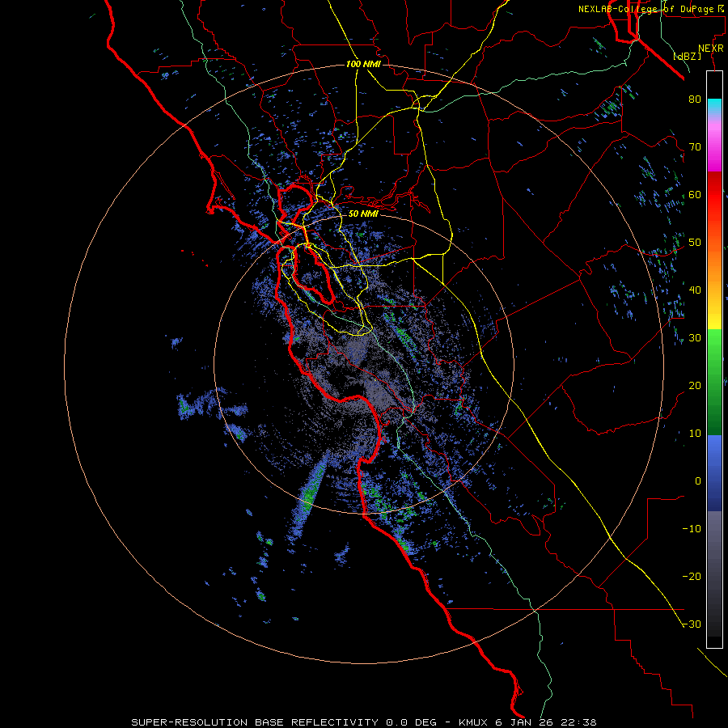The width and height of the screenshot is (728, 728).
Task: Click the "100 NMI" range ring label
Action: click(x=363, y=64)
